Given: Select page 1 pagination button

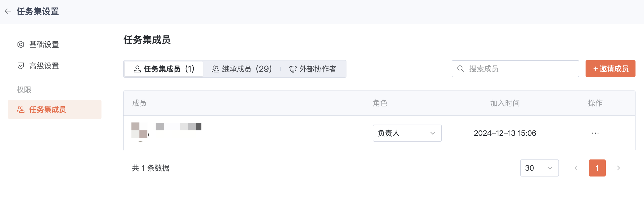Looking at the screenshot, I should [x=597, y=168].
